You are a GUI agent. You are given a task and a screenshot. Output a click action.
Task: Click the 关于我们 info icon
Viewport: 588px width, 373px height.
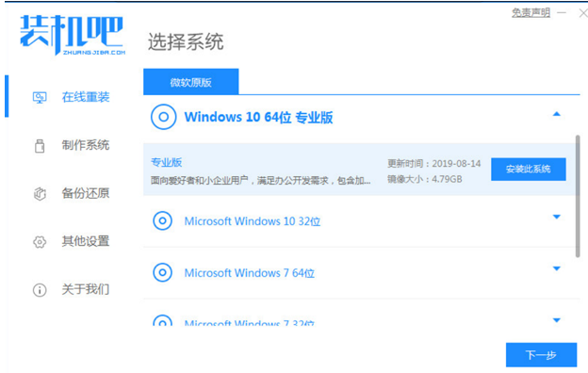(40, 290)
